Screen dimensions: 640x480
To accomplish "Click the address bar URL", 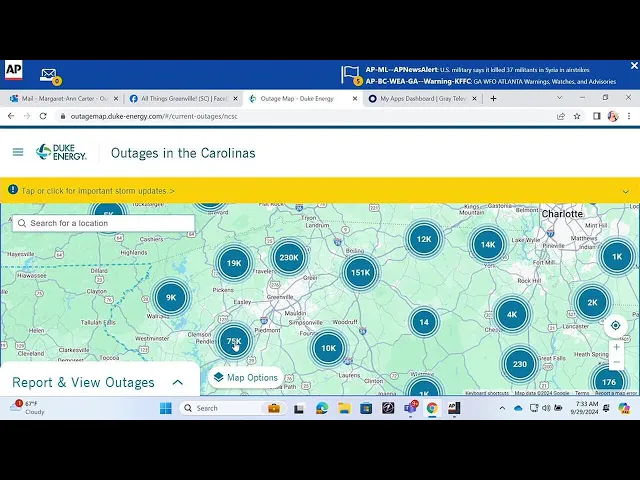I will 154,116.
